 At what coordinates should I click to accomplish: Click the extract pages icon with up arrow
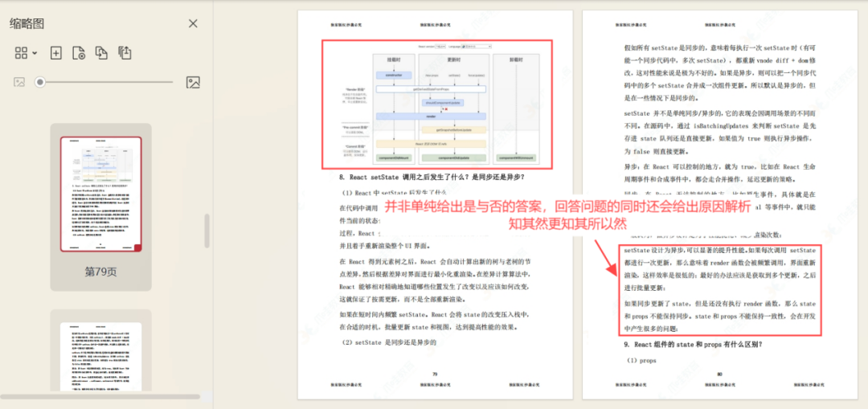click(x=125, y=53)
